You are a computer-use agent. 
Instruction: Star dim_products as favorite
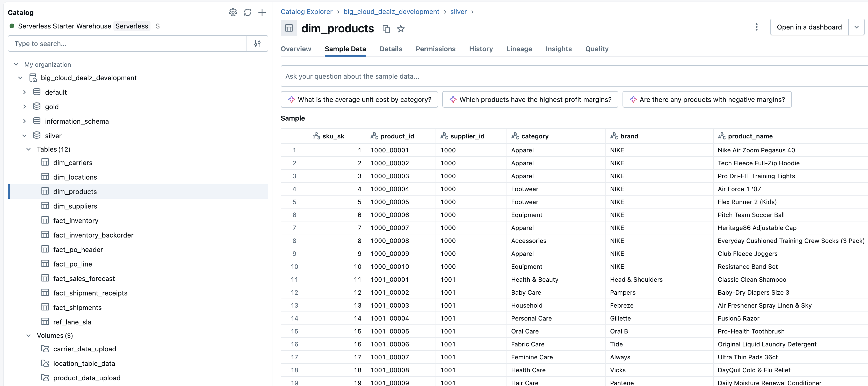tap(400, 29)
